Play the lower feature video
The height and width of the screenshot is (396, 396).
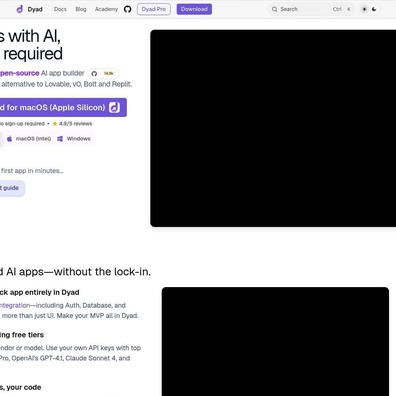click(x=275, y=341)
